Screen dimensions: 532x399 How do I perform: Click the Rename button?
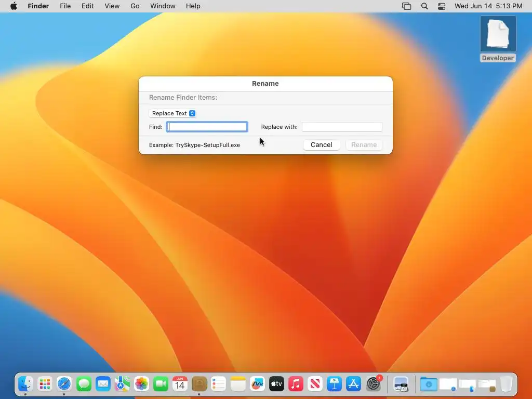point(364,145)
